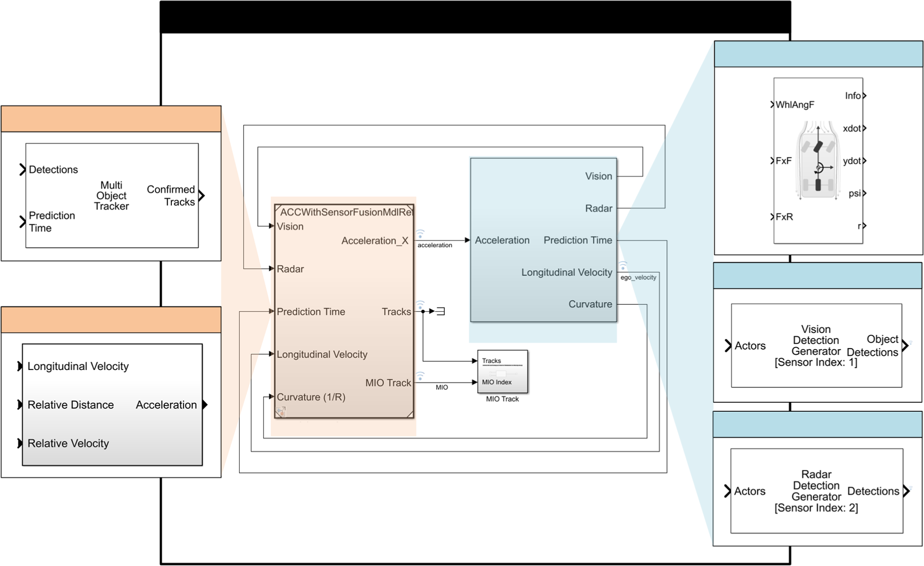Screen dimensions: 924x566
Task: Click the 'acceleration' signal label
Action: click(435, 245)
